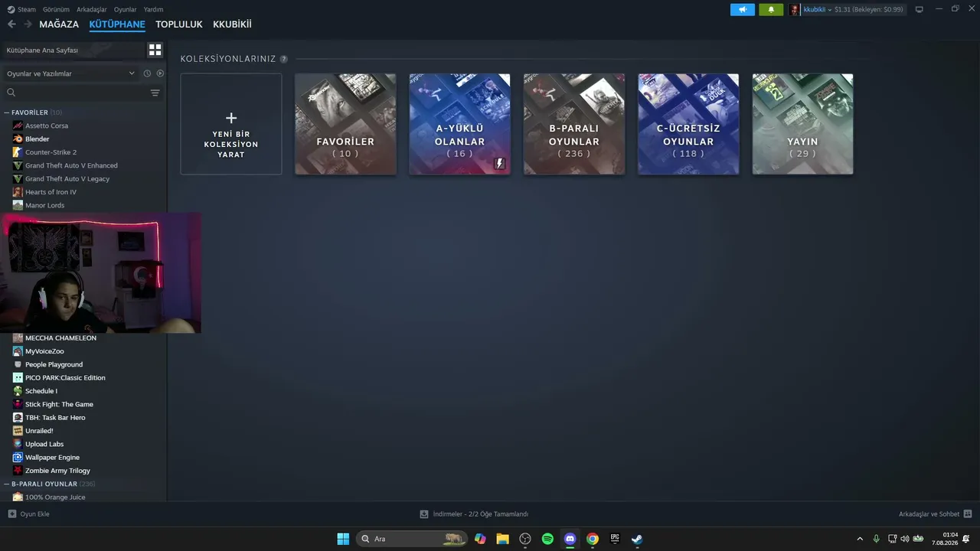Open the green notifications bell
980x551 pixels.
point(771,9)
